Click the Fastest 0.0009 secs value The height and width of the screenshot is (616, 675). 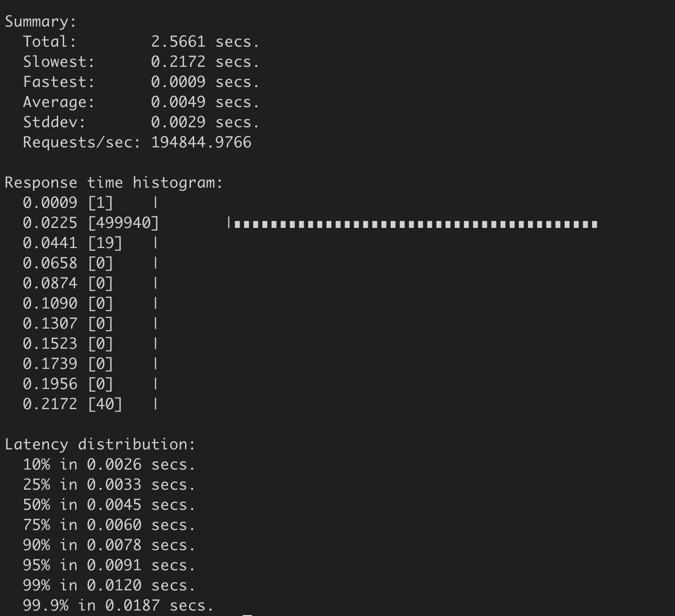click(x=205, y=82)
